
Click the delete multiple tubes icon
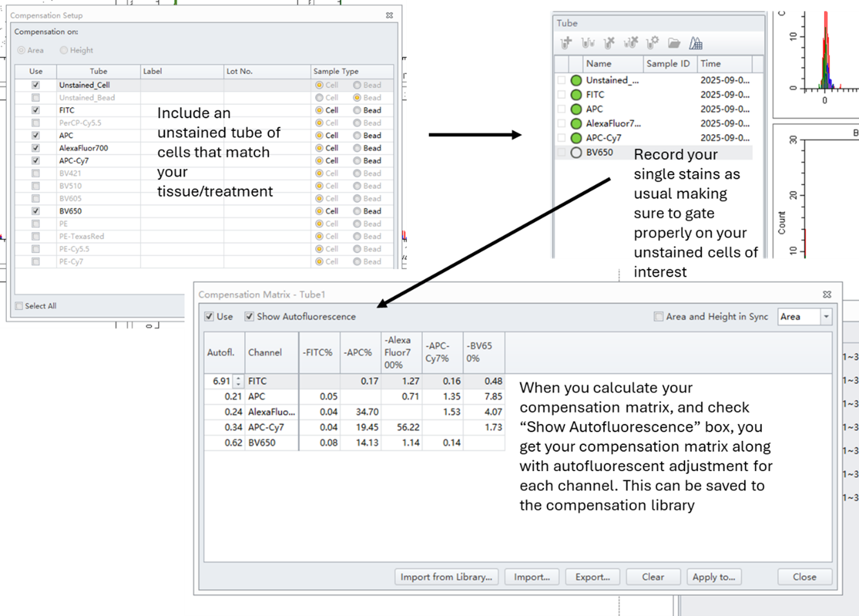click(x=631, y=42)
